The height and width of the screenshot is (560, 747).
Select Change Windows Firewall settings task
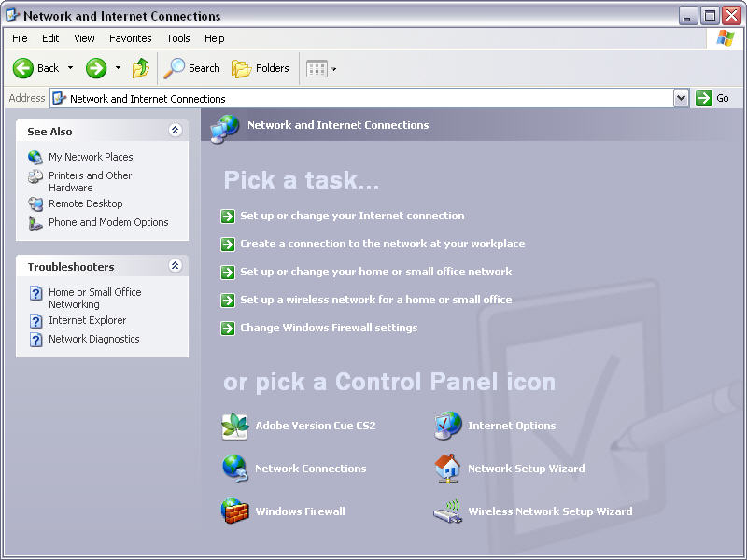[328, 328]
